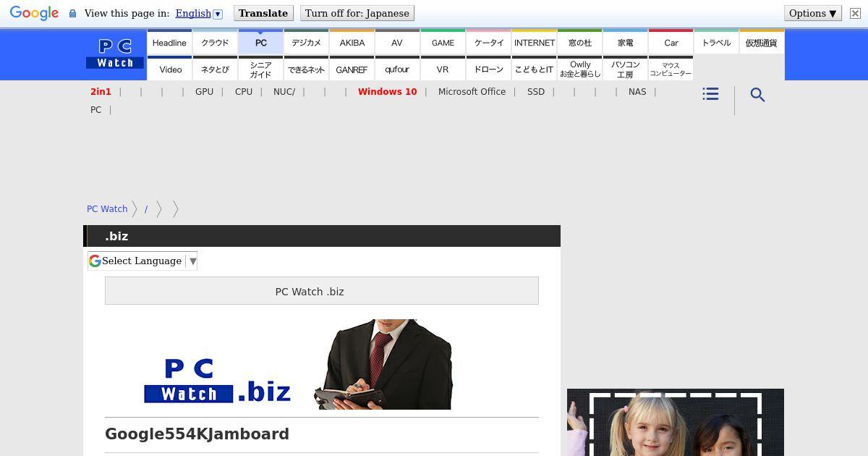Open the AV tab
The image size is (868, 456).
coord(397,43)
